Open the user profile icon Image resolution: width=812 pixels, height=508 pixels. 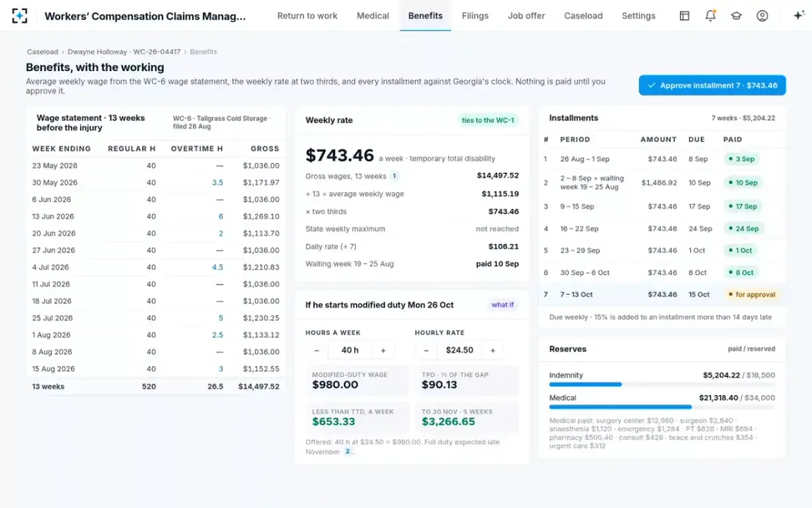762,16
